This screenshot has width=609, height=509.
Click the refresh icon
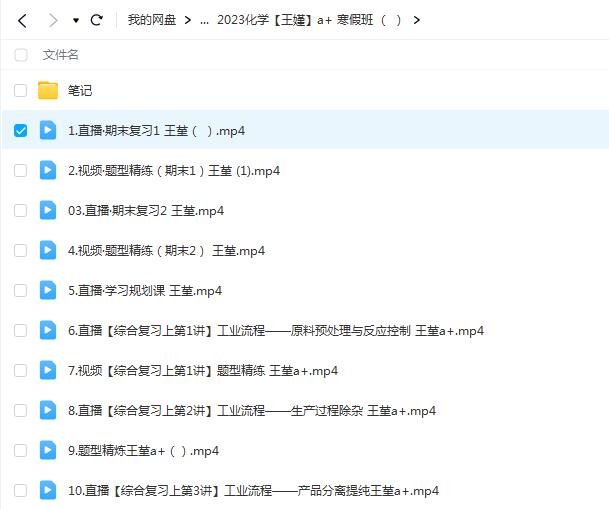[x=96, y=20]
